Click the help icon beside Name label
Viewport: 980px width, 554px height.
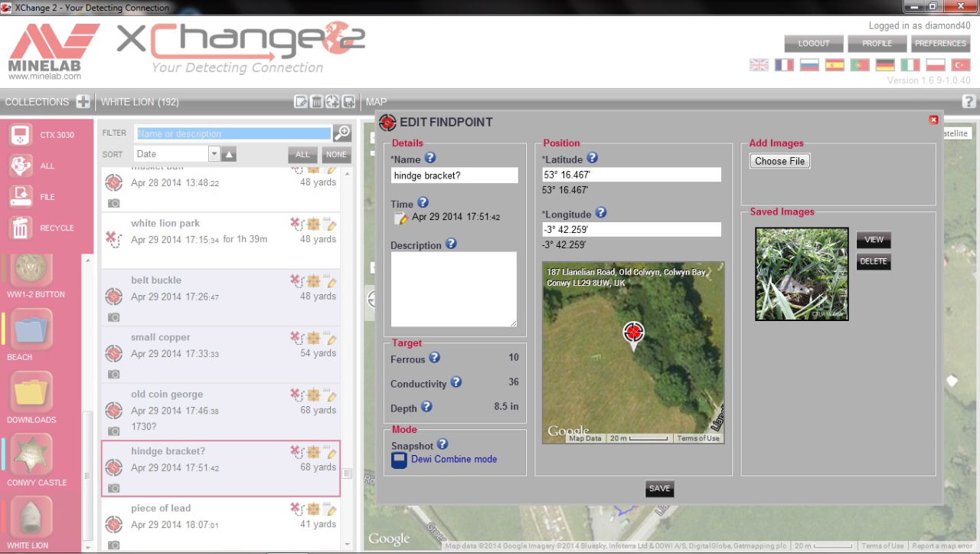(430, 158)
